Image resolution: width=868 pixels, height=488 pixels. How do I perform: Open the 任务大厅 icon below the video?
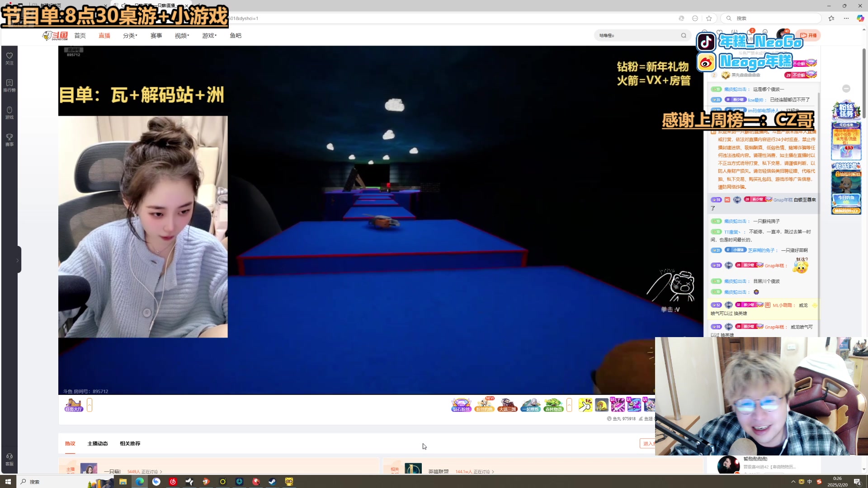74,405
